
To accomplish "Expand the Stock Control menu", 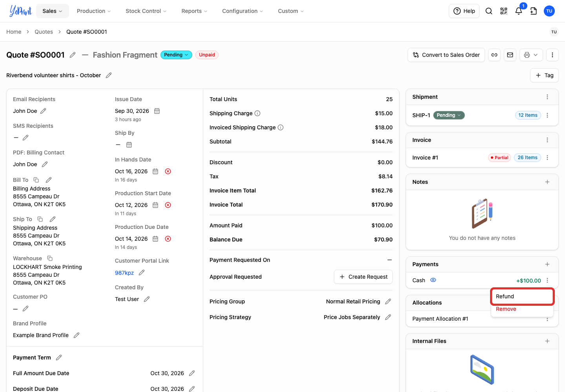I will pos(146,11).
